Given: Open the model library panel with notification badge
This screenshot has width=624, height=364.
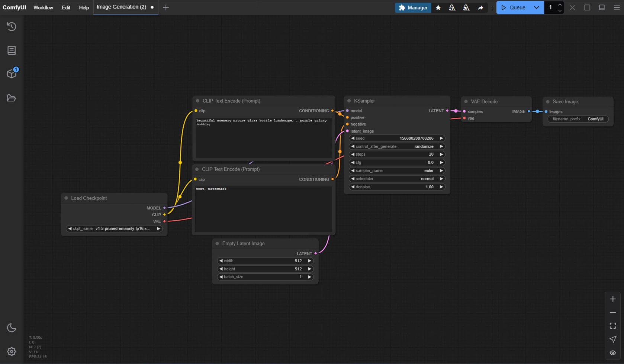Looking at the screenshot, I should [x=11, y=73].
